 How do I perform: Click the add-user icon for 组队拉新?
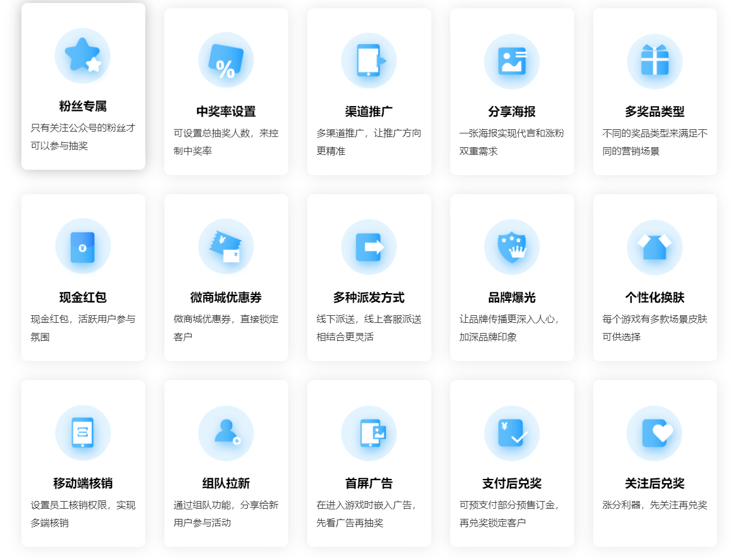point(226,433)
